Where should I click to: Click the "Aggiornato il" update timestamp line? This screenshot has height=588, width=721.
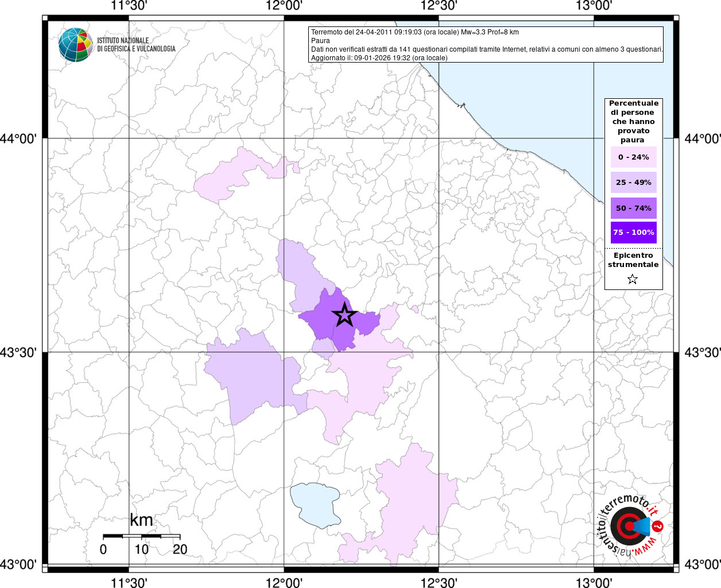coord(379,58)
